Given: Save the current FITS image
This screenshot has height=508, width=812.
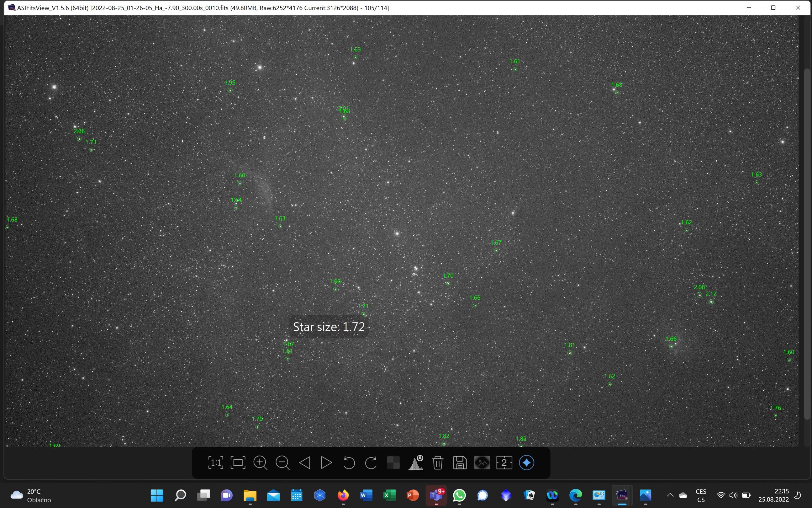Looking at the screenshot, I should click(459, 463).
